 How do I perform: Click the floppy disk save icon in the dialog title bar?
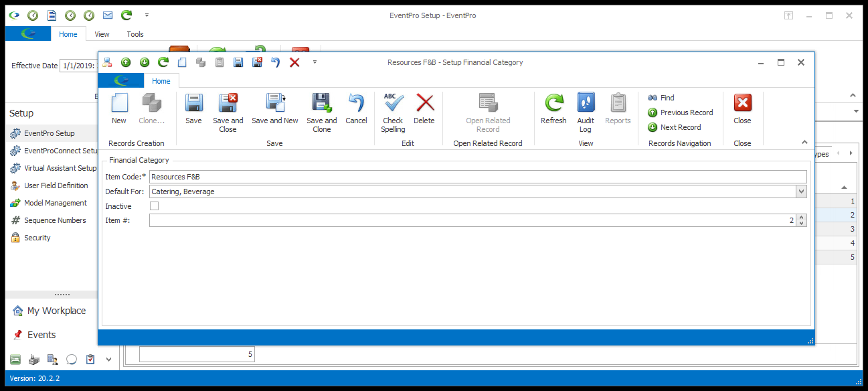tap(238, 62)
